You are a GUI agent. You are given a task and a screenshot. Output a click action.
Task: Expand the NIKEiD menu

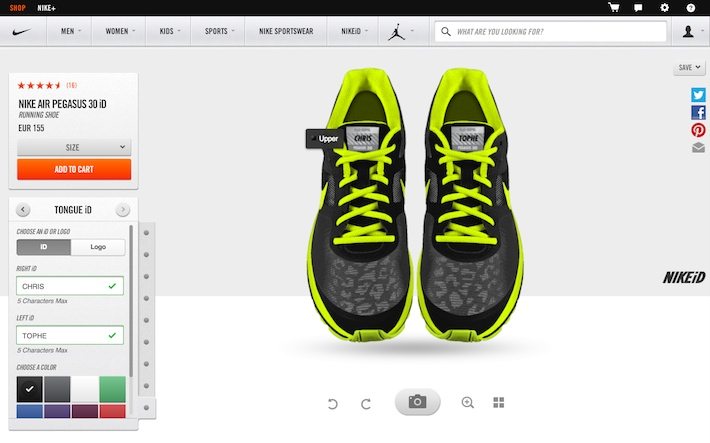coord(355,31)
